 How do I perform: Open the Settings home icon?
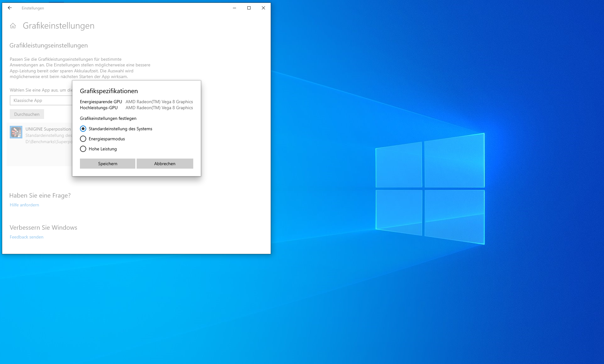pos(13,26)
